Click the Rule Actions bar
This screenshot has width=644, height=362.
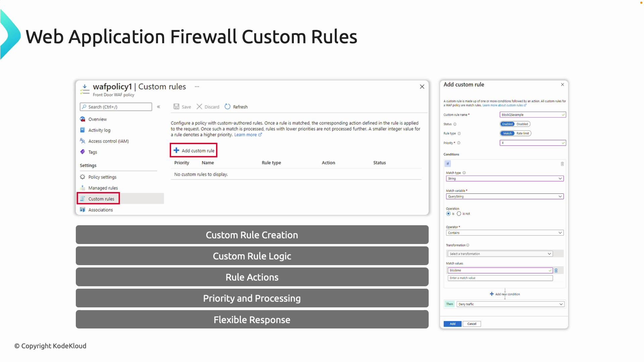252,277
